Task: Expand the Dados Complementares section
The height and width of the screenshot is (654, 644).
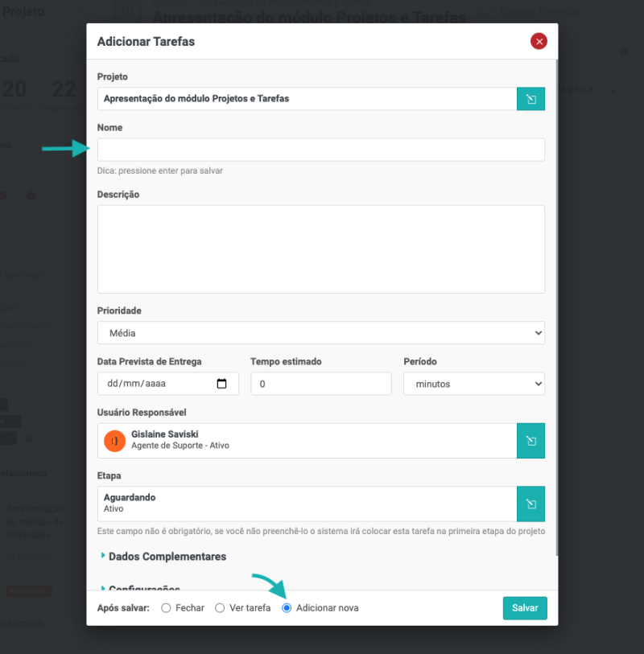Action: [x=167, y=557]
